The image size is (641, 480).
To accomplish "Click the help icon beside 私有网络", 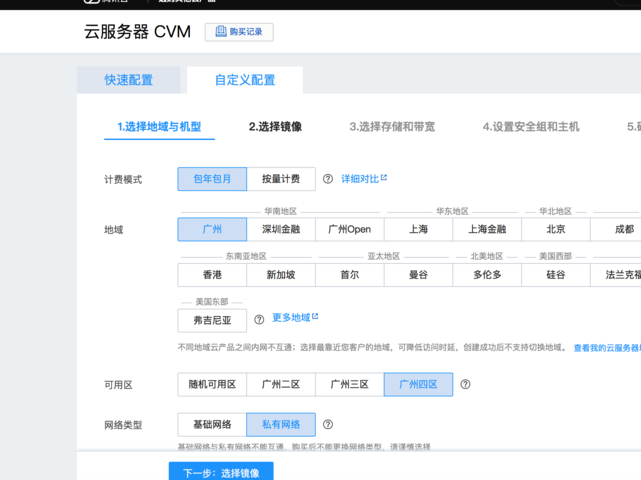I will (x=328, y=424).
